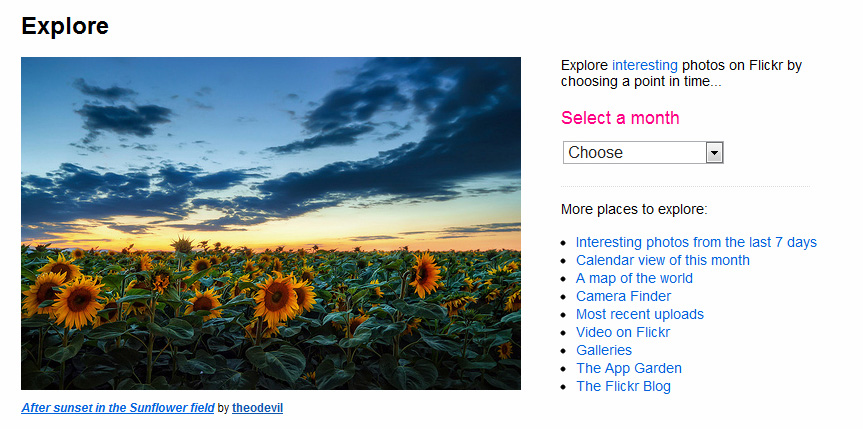Screen dimensions: 863x429
Task: Visit The Flickr Blog
Action: pos(623,387)
